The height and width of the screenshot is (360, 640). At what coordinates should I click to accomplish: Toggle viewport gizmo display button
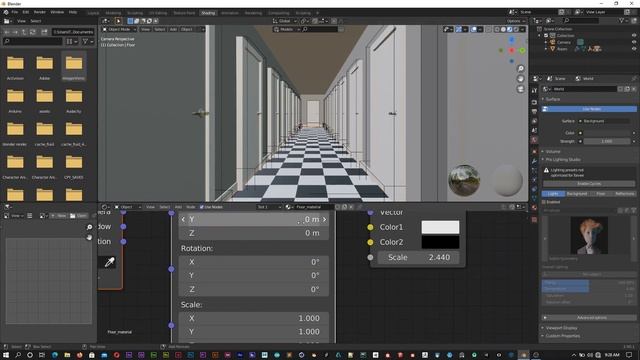click(459, 29)
